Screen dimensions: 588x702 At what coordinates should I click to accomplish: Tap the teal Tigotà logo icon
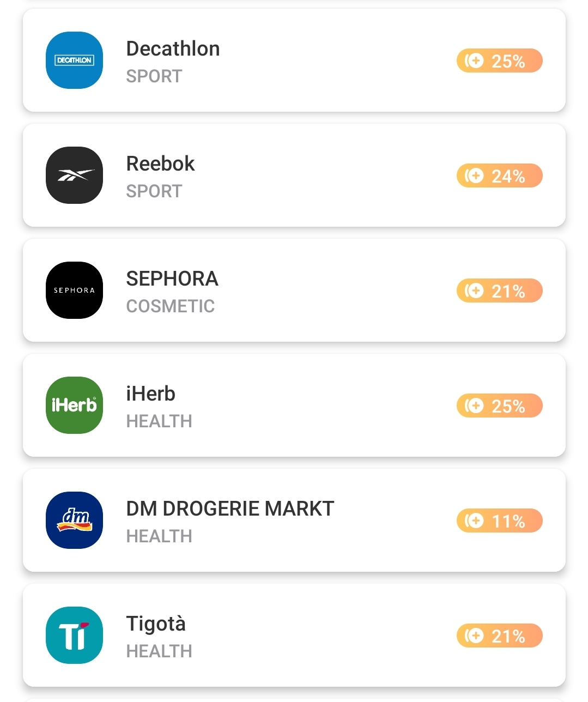[x=74, y=636]
